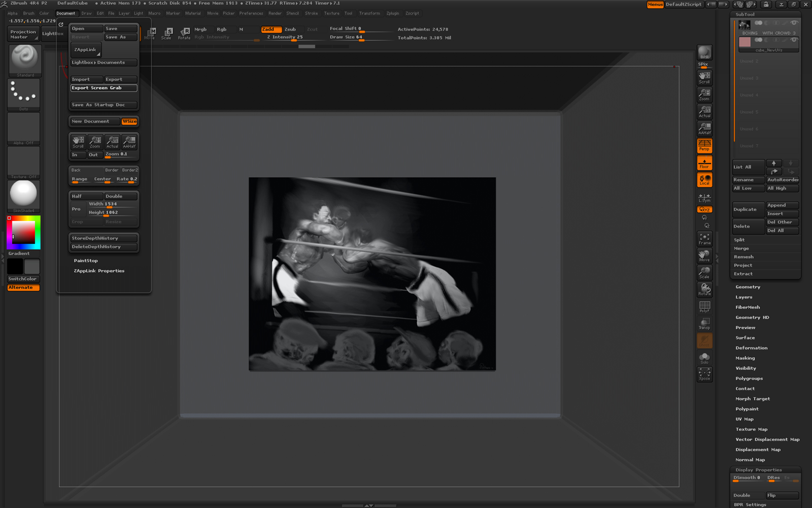This screenshot has height=508, width=812.
Task: Pick a color in the color picker square
Action: coord(24,233)
